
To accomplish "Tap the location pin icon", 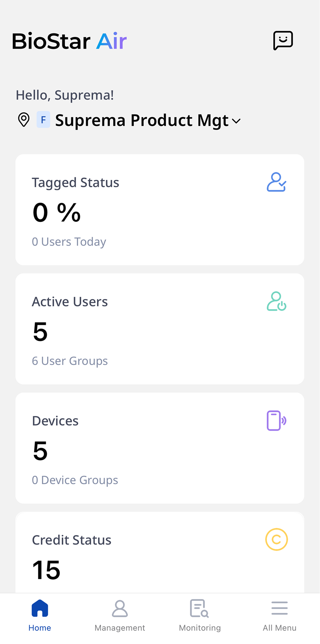I will pos(24,120).
